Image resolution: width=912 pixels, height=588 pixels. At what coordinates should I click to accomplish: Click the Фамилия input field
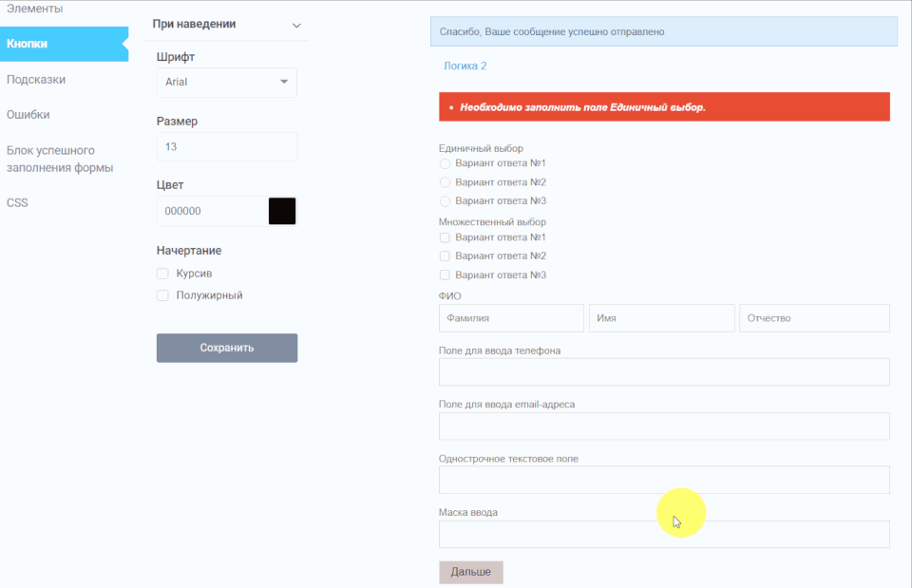(511, 318)
